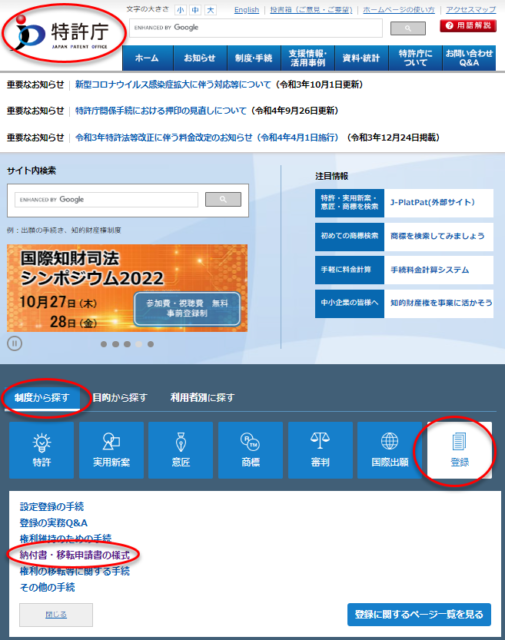Select the 意匠 pen-nib category tile
The width and height of the screenshot is (505, 640).
pos(180,450)
